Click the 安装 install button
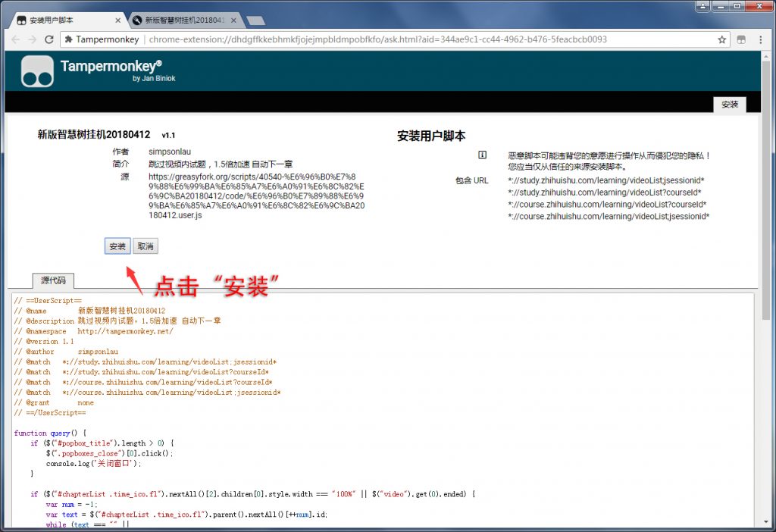This screenshot has height=532, width=776. [x=116, y=246]
